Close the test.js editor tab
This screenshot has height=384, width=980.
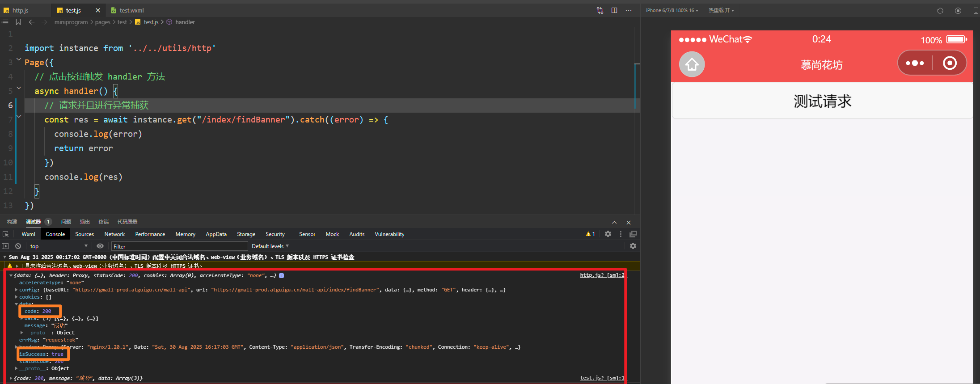(98, 10)
